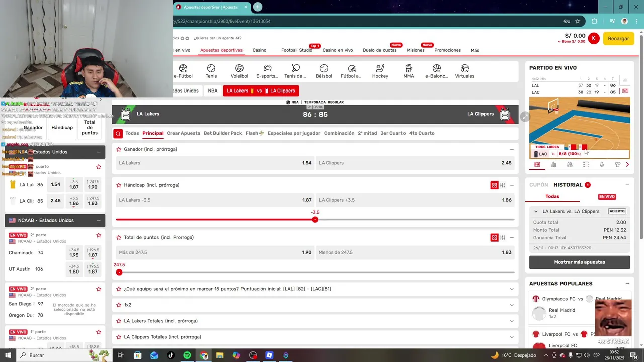Click Mostrar más apuestas button
Image resolution: width=644 pixels, height=362 pixels.
(x=580, y=262)
